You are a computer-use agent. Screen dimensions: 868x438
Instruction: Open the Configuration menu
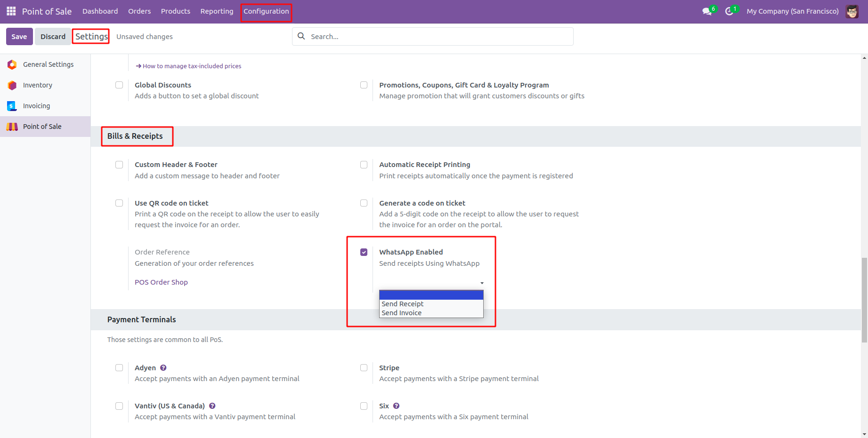266,11
